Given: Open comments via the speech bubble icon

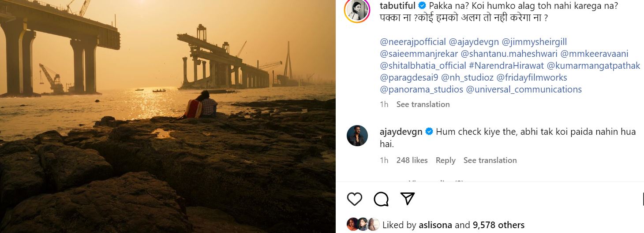Looking at the screenshot, I should coord(381,199).
